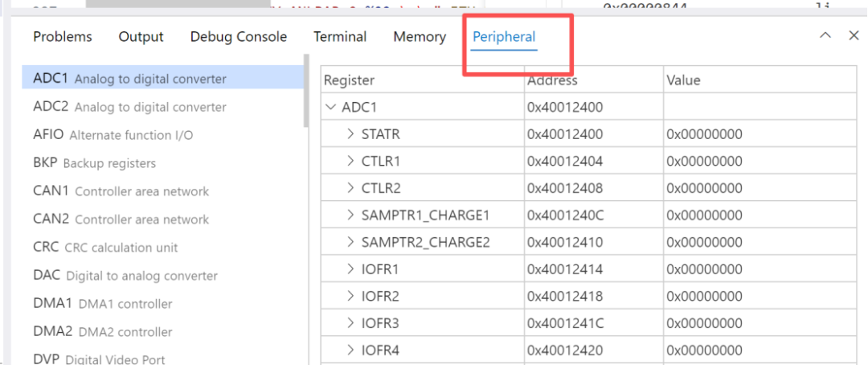
Task: Select ADC2 Analog to digital converter
Action: (x=129, y=107)
